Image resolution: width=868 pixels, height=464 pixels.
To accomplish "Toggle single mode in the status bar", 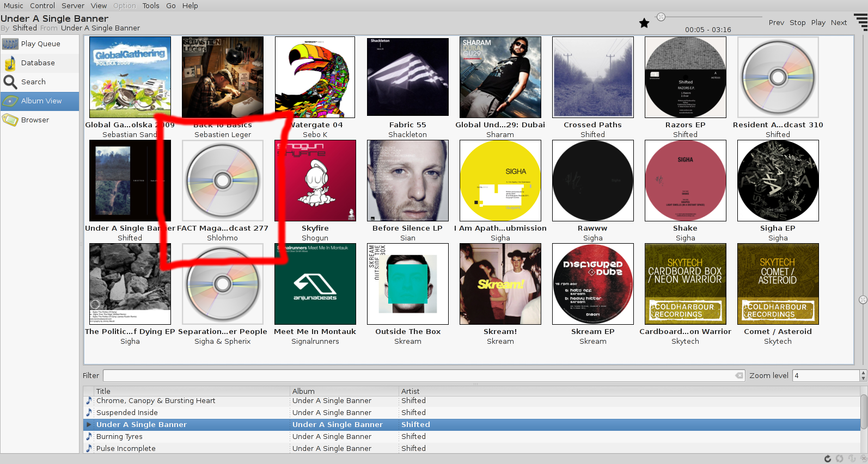I will click(852, 459).
